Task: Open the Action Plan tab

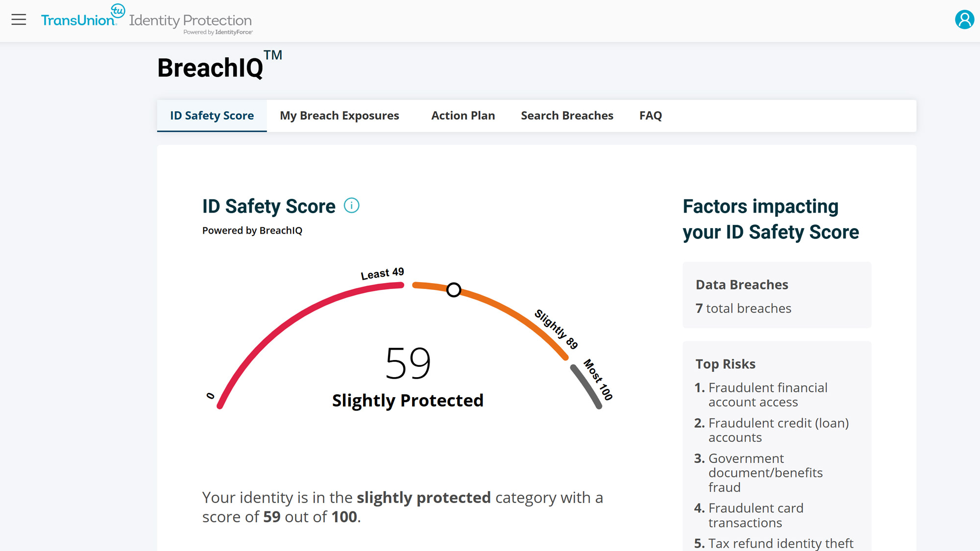Action: point(463,116)
